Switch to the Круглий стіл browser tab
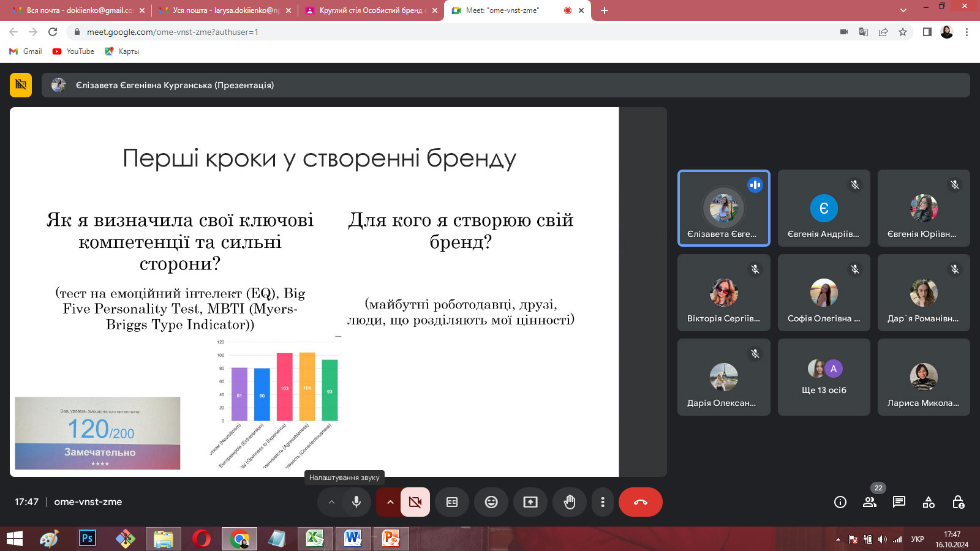Screen dimensions: 980x551 371,10
